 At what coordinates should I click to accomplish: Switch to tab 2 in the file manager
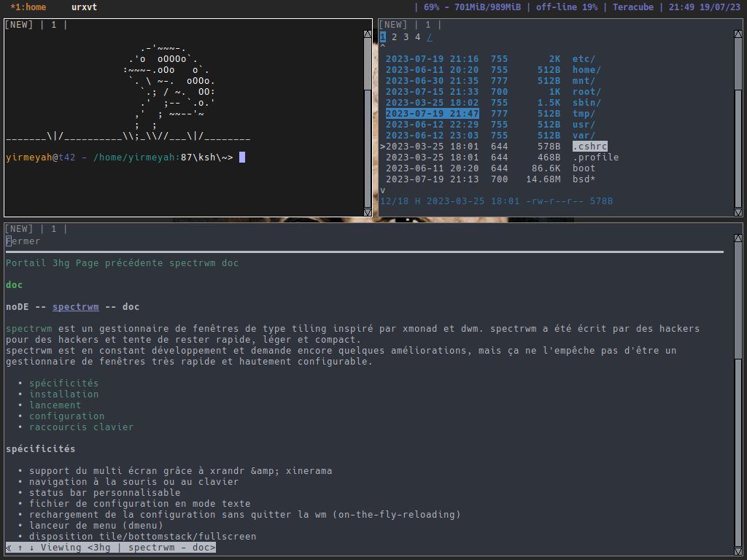pos(395,37)
